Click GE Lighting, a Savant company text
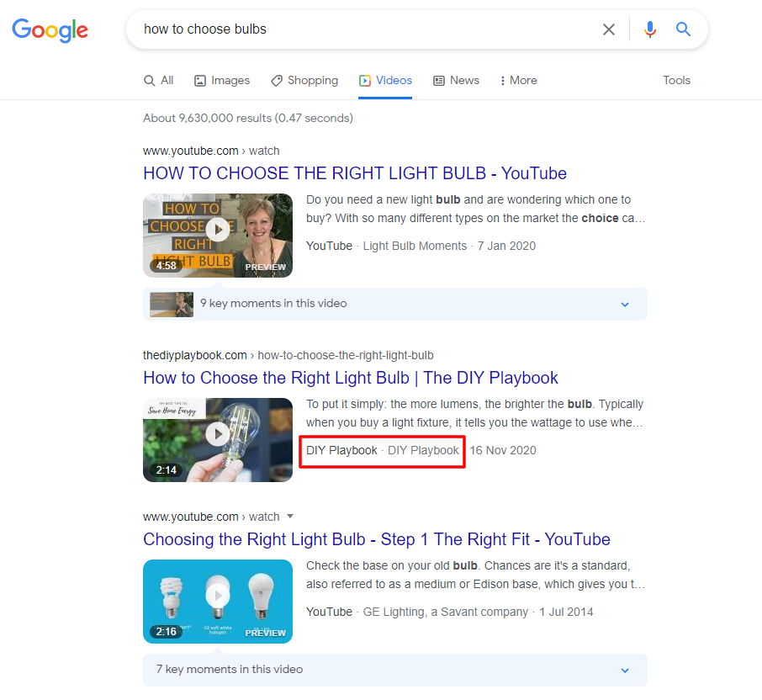 tap(445, 612)
